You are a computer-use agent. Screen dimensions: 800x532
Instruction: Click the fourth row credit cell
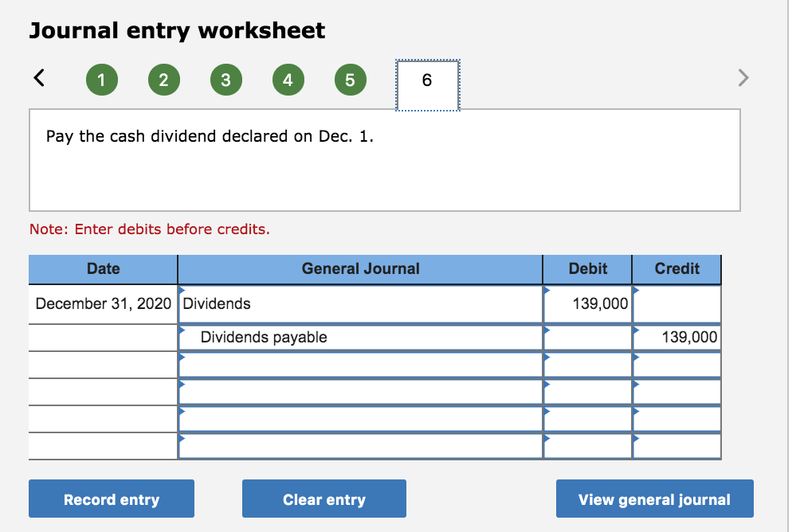point(677,392)
